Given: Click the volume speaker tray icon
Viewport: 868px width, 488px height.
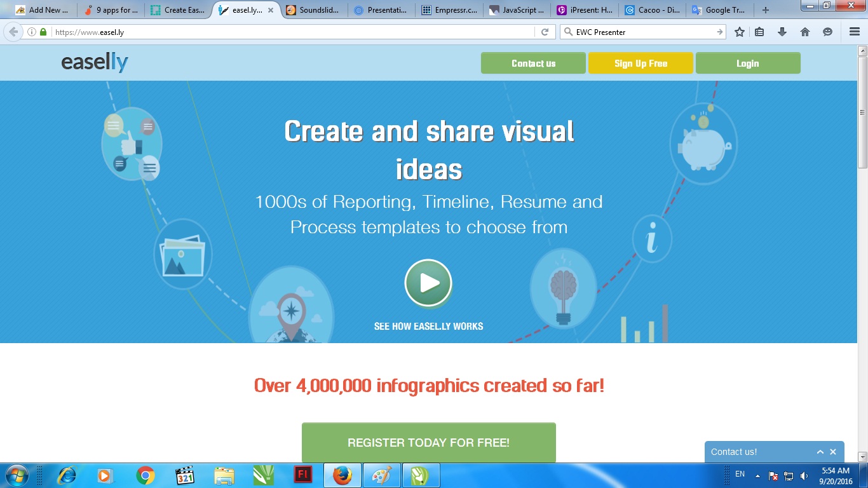Looking at the screenshot, I should tap(804, 475).
